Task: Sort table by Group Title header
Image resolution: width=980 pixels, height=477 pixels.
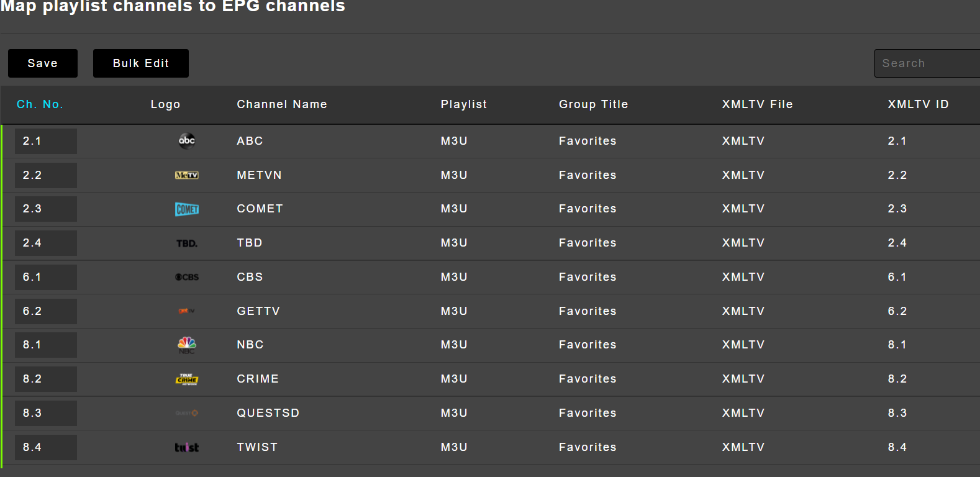Action: click(593, 104)
